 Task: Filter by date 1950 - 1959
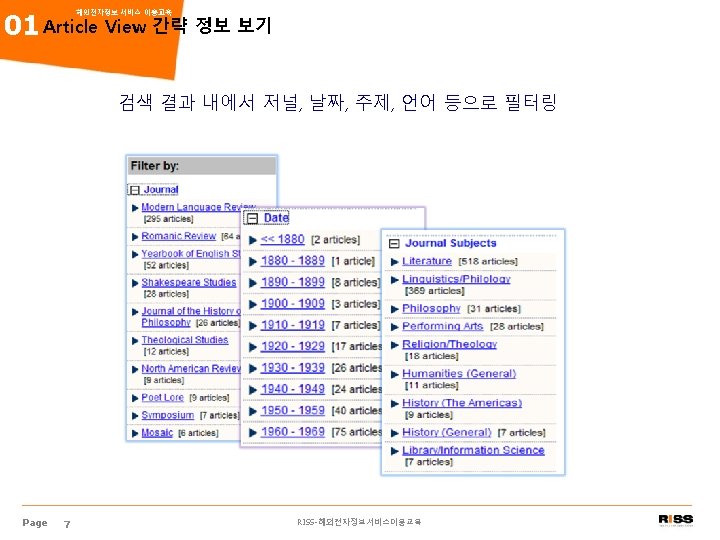(292, 411)
